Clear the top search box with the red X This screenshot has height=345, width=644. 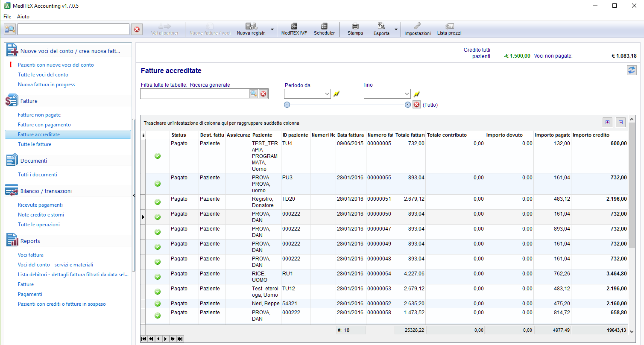tap(137, 29)
